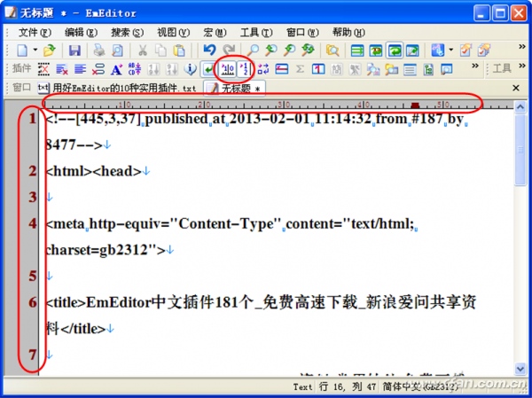Open the configuration selector dropdown arrow

tap(451, 50)
